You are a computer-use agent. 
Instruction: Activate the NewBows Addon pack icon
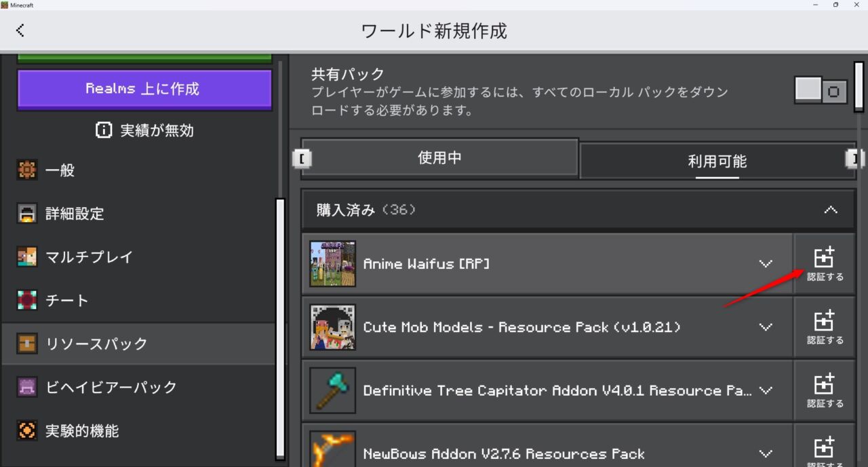pos(825,447)
